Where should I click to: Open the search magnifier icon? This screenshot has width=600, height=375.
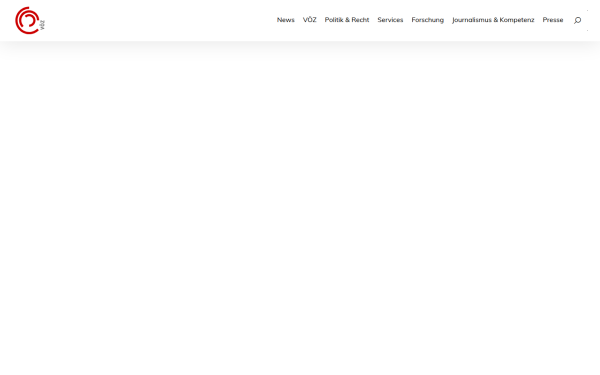click(577, 20)
